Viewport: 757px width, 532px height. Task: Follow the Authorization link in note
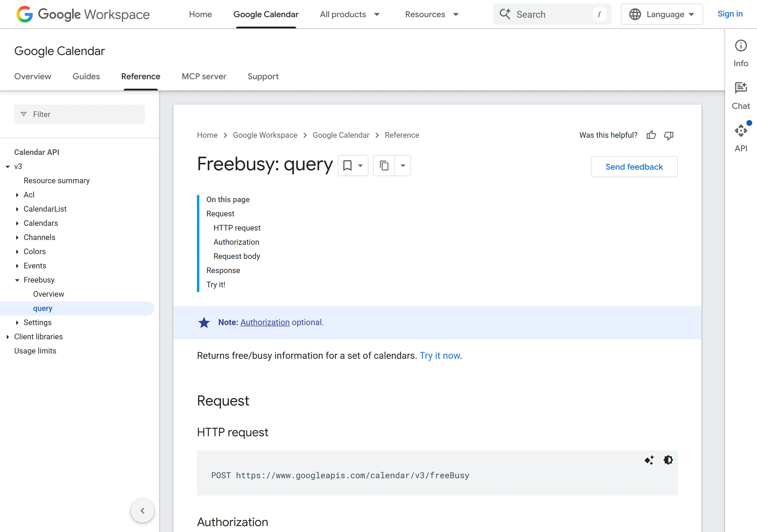(265, 322)
